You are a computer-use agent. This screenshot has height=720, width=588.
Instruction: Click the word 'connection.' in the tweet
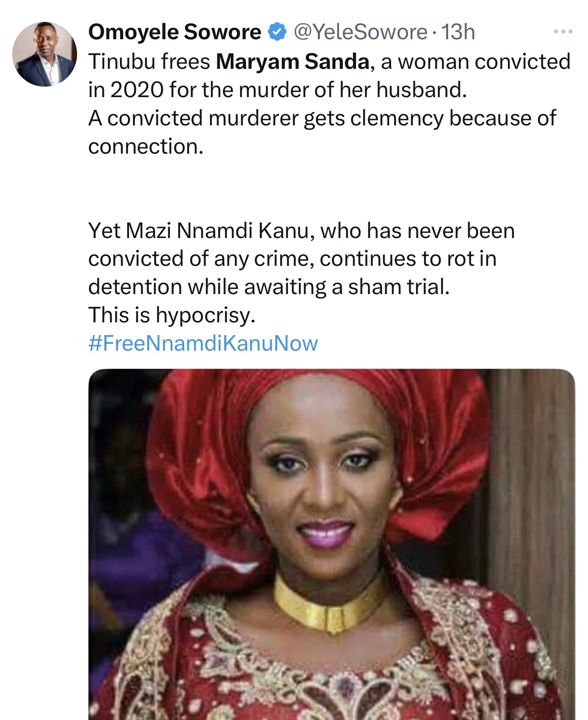click(145, 146)
